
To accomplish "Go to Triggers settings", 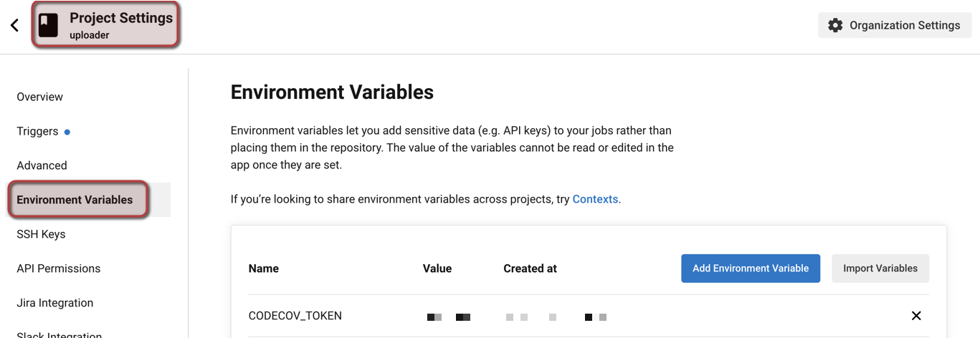I will (x=37, y=131).
